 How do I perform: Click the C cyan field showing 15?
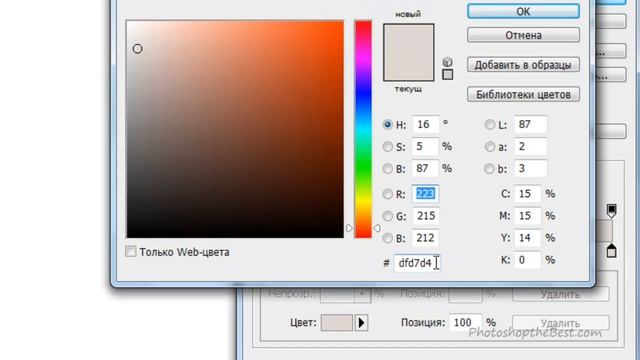527,194
